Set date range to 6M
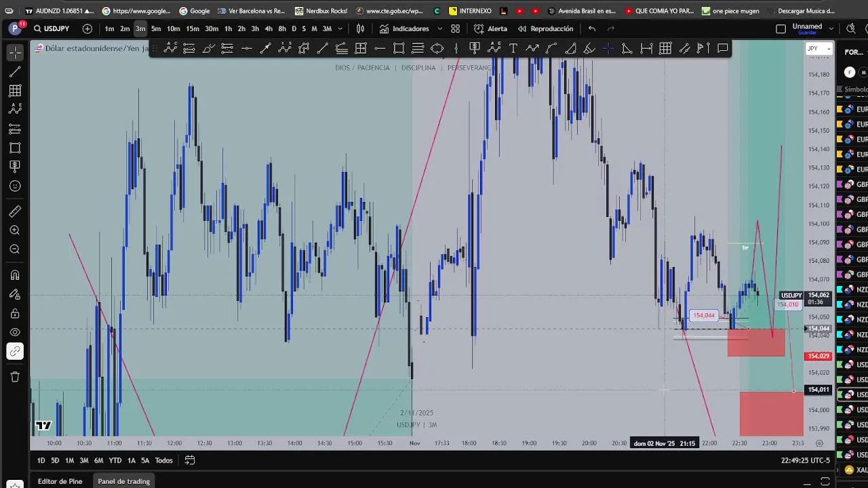This screenshot has width=868, height=488. click(x=98, y=460)
